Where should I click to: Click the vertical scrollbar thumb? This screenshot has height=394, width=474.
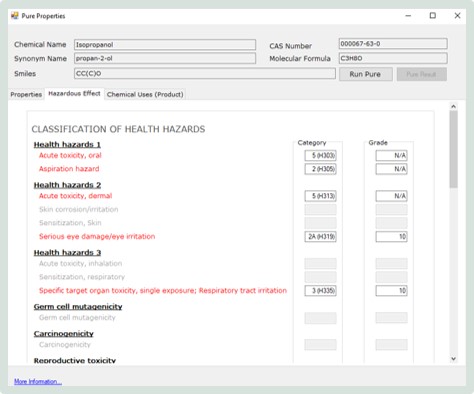[x=453, y=149]
